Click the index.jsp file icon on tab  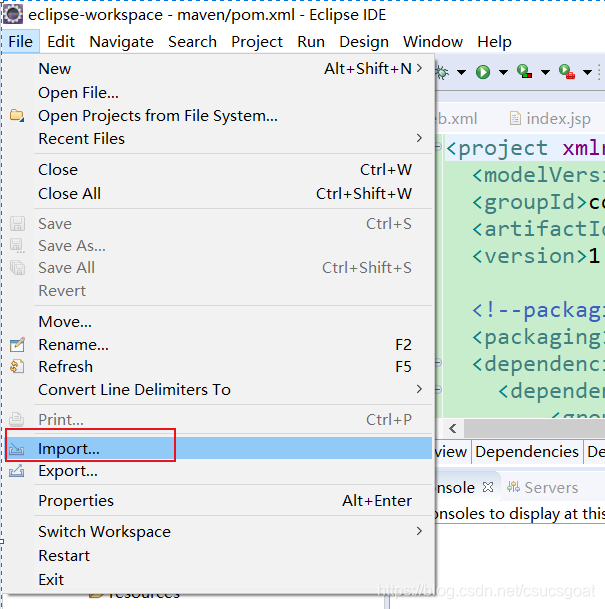pyautogui.click(x=515, y=118)
